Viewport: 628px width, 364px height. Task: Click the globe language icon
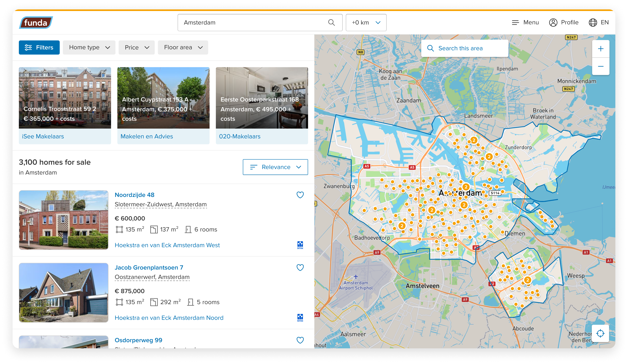[x=593, y=23]
